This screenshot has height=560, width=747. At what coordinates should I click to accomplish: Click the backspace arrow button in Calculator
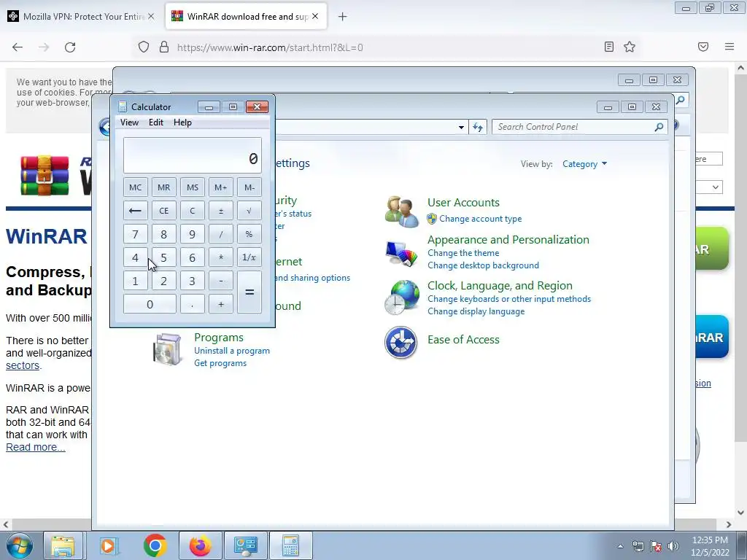click(135, 211)
